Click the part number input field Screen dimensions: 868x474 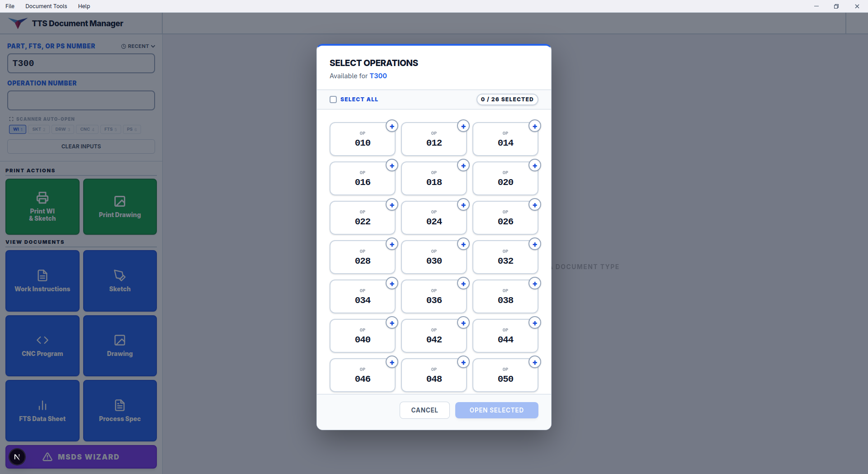point(81,63)
